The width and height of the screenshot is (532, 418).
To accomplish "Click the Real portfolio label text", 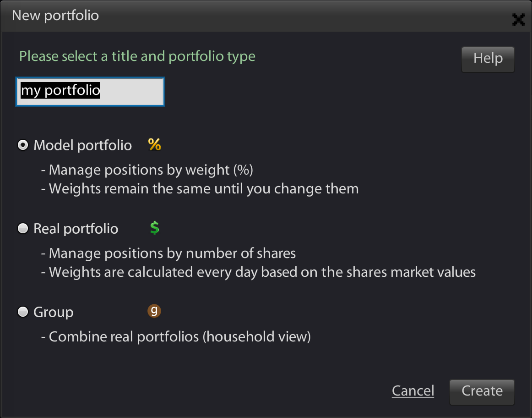I will pyautogui.click(x=76, y=229).
